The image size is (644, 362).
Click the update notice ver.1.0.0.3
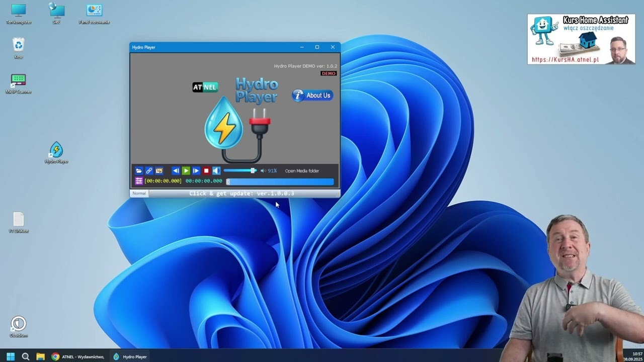(242, 194)
